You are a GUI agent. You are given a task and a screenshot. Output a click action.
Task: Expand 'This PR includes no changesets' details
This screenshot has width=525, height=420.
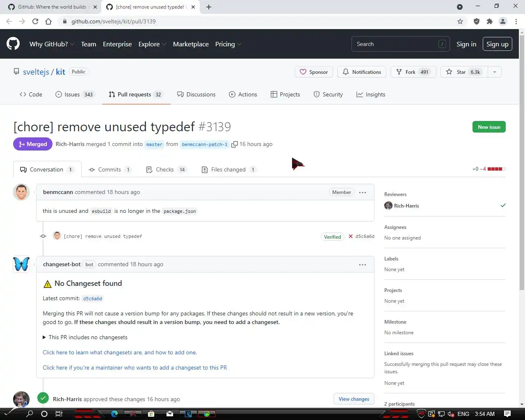pyautogui.click(x=85, y=337)
